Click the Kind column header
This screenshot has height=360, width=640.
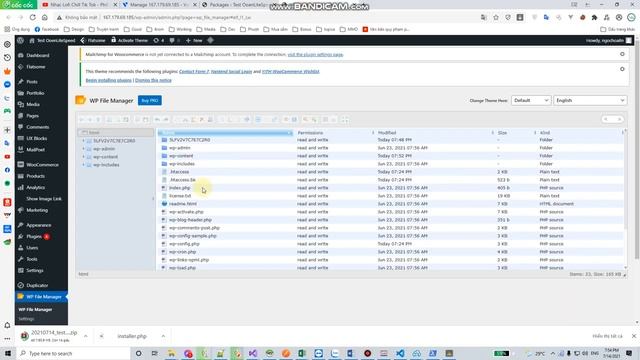point(581,133)
